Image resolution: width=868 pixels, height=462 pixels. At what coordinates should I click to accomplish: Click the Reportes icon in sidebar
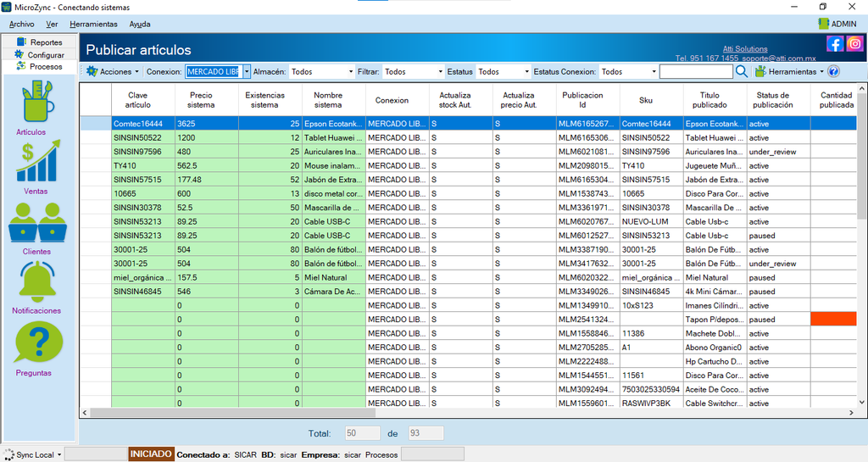(x=21, y=42)
